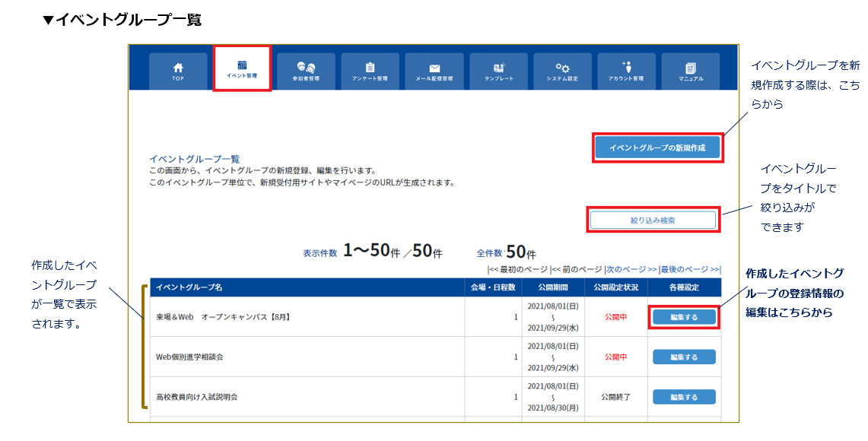Open the アカウント管理 tab
868x441 pixels.
(627, 71)
